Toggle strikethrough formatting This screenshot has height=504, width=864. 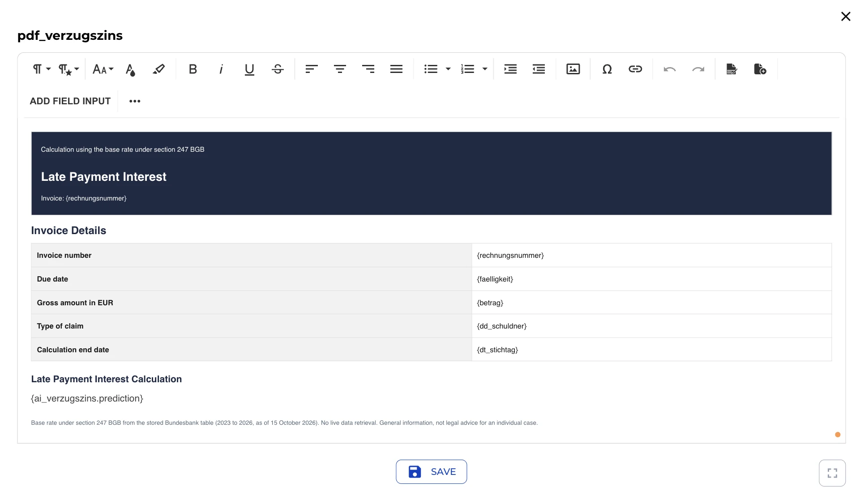[278, 69]
